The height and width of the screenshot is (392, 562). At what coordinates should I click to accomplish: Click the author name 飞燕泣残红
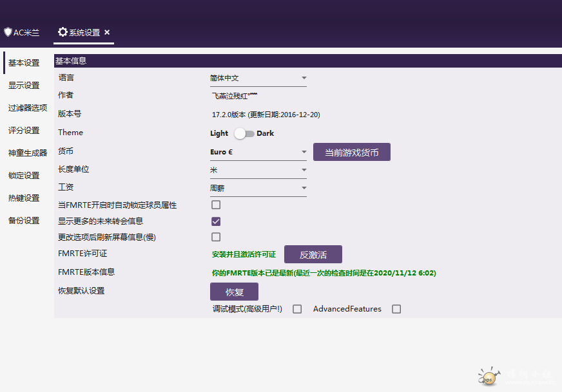235,96
